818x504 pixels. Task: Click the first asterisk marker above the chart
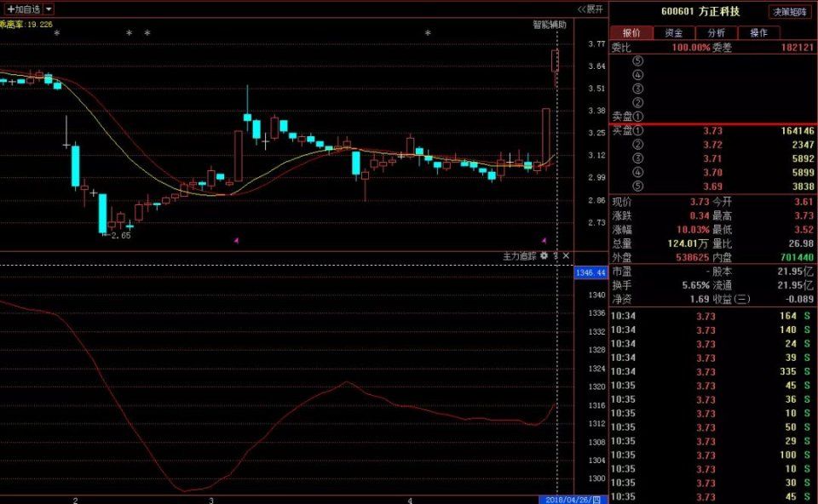[130, 34]
